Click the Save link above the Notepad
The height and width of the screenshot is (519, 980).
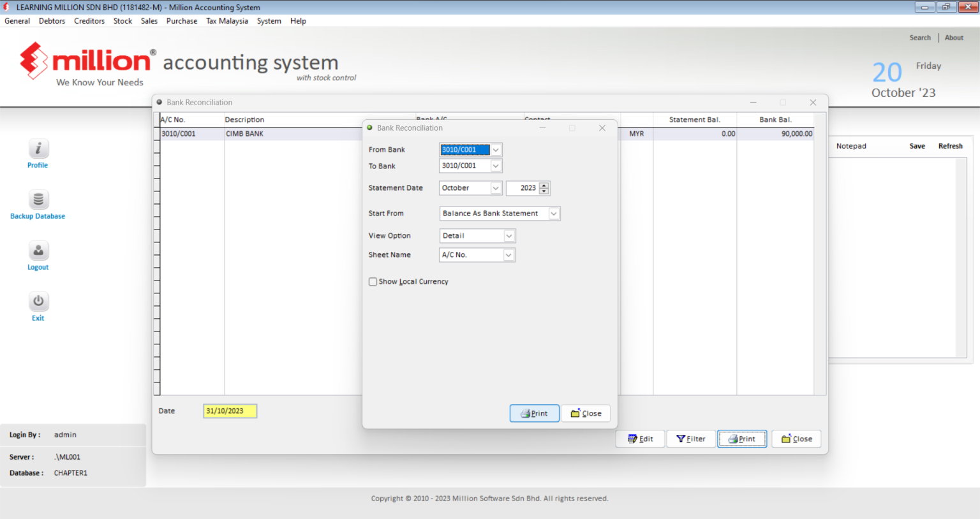[x=917, y=145]
